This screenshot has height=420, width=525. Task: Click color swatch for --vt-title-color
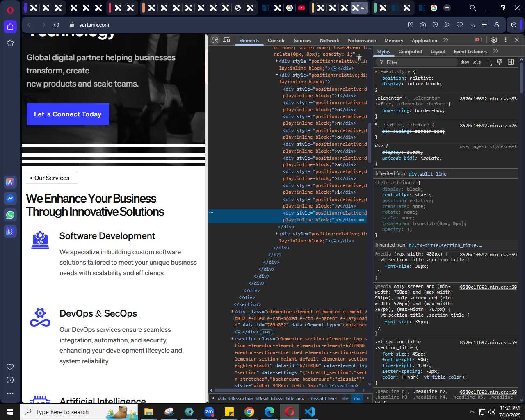coord(404,377)
